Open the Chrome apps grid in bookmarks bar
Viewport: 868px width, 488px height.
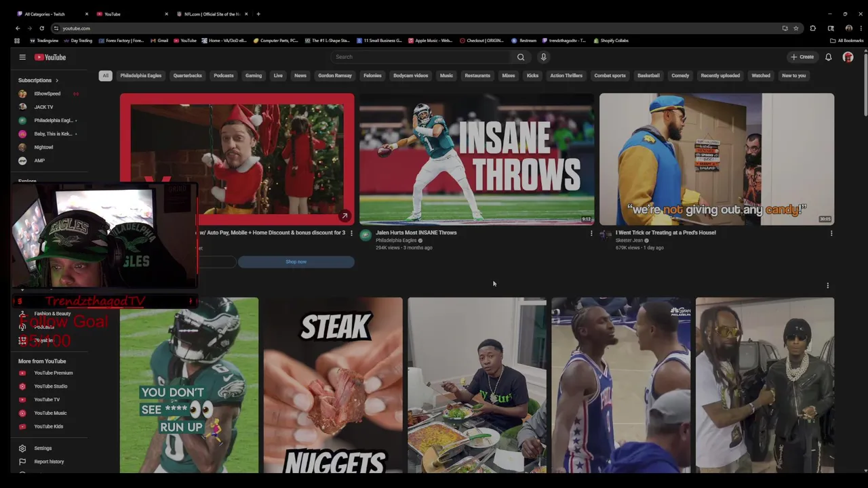point(17,41)
